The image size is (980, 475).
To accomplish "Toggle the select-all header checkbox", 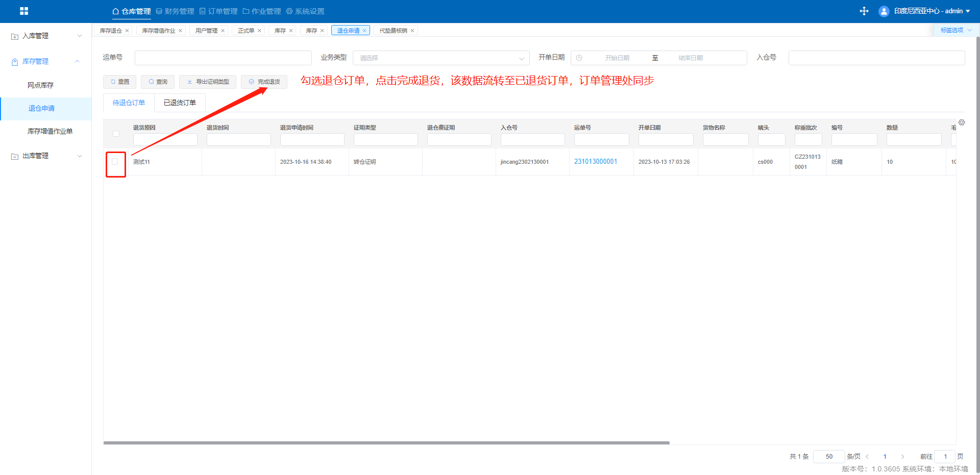I will tap(116, 134).
